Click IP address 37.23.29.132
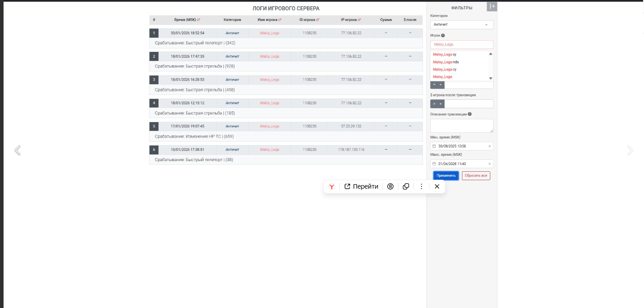Image resolution: width=644 pixels, height=308 pixels. pos(351,126)
